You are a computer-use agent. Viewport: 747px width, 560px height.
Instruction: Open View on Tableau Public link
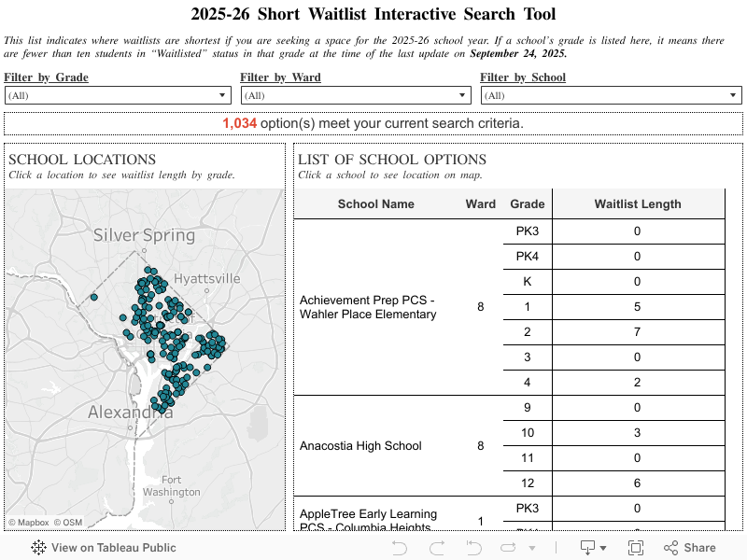[113, 548]
